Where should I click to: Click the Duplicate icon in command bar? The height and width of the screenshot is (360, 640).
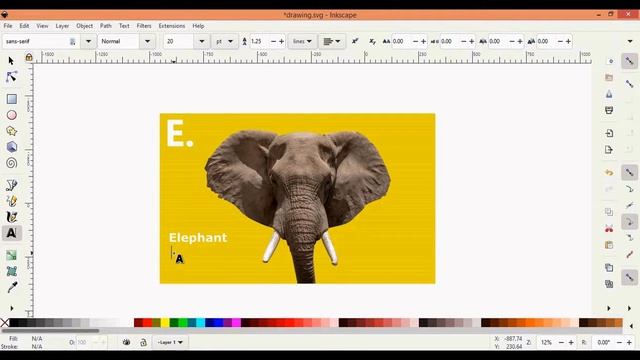[x=609, y=268]
